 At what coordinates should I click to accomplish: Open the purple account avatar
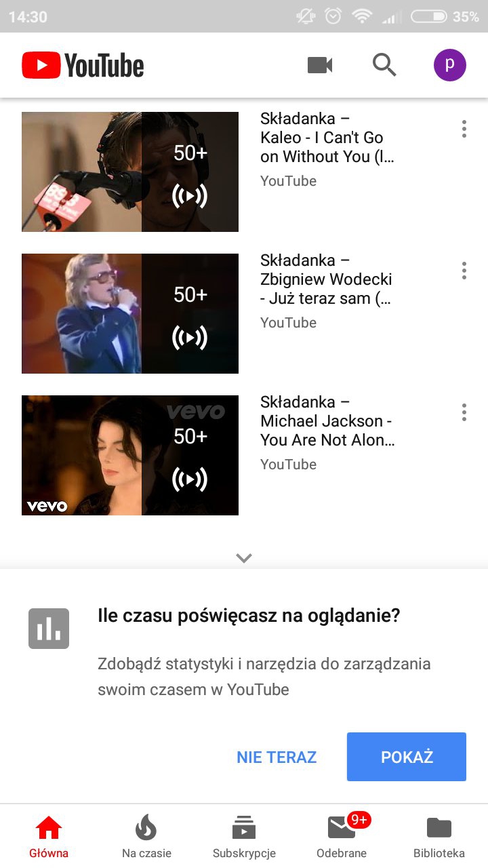coord(450,65)
